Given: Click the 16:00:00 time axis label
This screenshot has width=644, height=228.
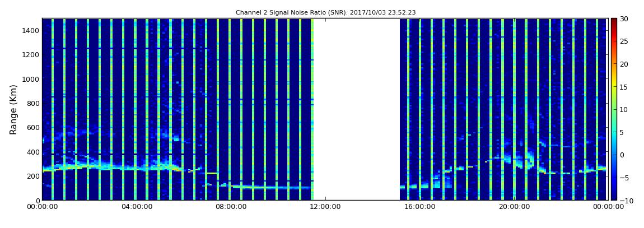Looking at the screenshot, I should coord(420,207).
